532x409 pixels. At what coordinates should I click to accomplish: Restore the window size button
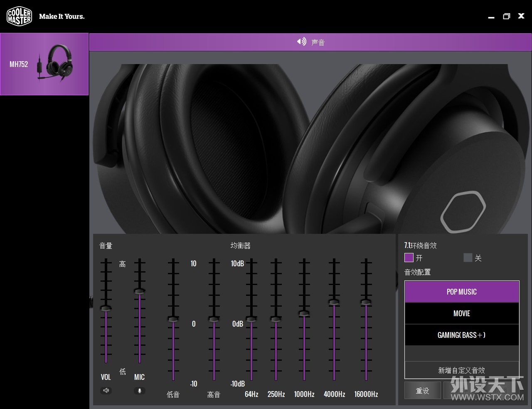click(506, 16)
